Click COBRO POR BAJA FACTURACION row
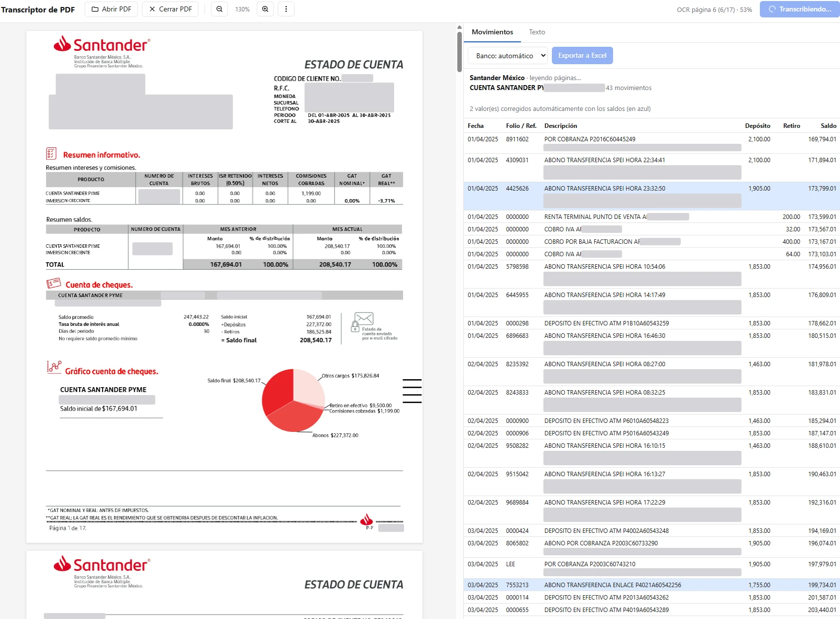The image size is (840, 619). (652, 242)
